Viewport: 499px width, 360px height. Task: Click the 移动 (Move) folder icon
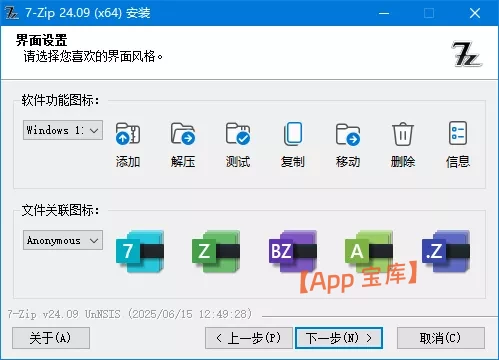click(348, 134)
